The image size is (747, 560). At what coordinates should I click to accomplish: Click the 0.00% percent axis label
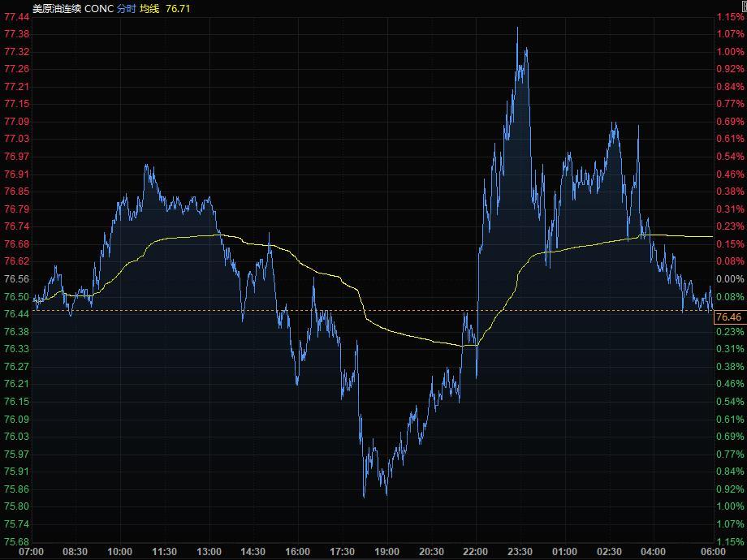tap(730, 279)
